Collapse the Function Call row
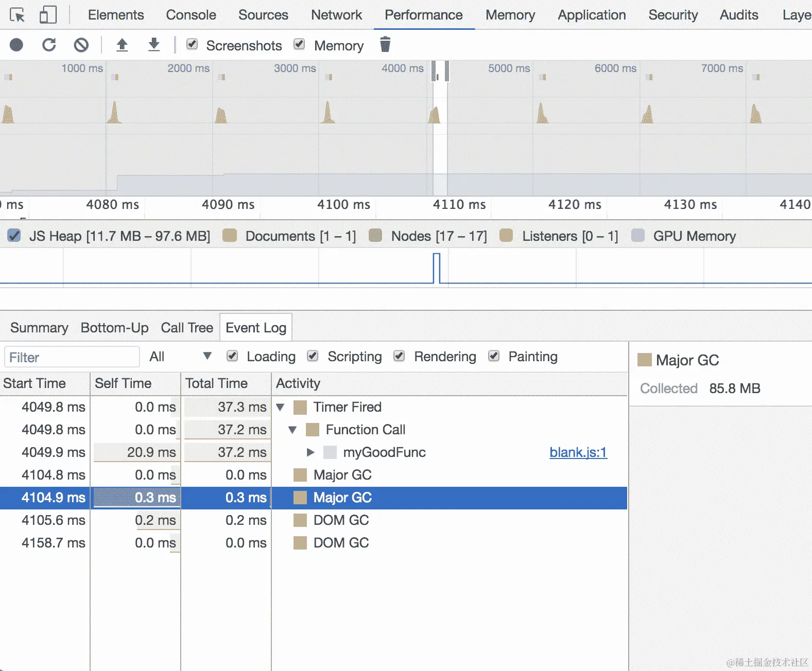Viewport: 812px width, 671px height. click(x=292, y=430)
